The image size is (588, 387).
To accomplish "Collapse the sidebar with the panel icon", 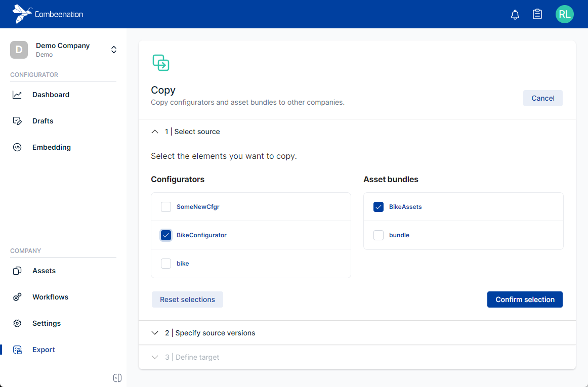I will tap(117, 378).
